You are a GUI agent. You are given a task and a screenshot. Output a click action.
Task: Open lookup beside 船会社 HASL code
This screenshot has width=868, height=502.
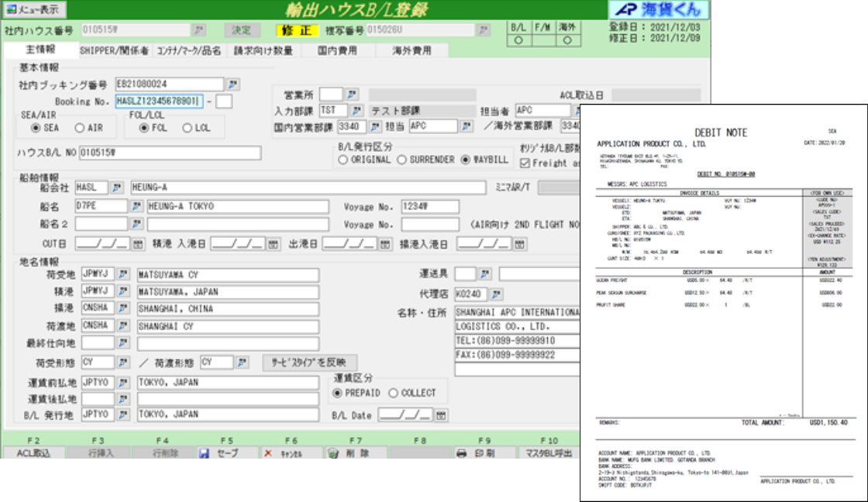click(x=116, y=187)
